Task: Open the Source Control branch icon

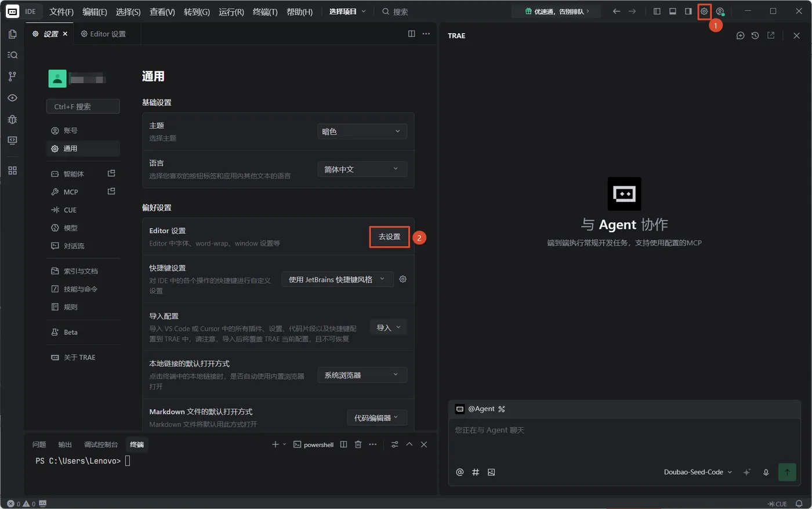Action: pos(12,76)
